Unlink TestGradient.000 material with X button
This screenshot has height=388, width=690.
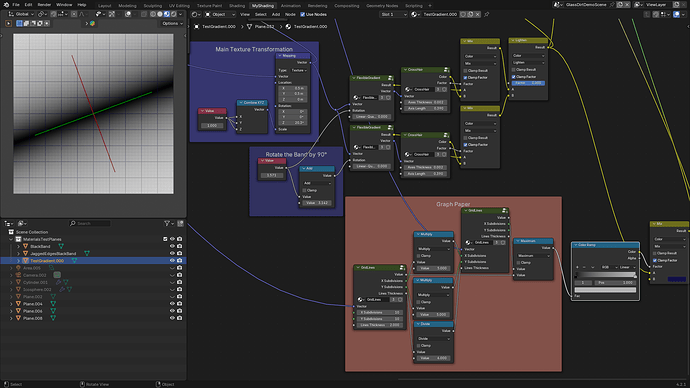pos(477,15)
